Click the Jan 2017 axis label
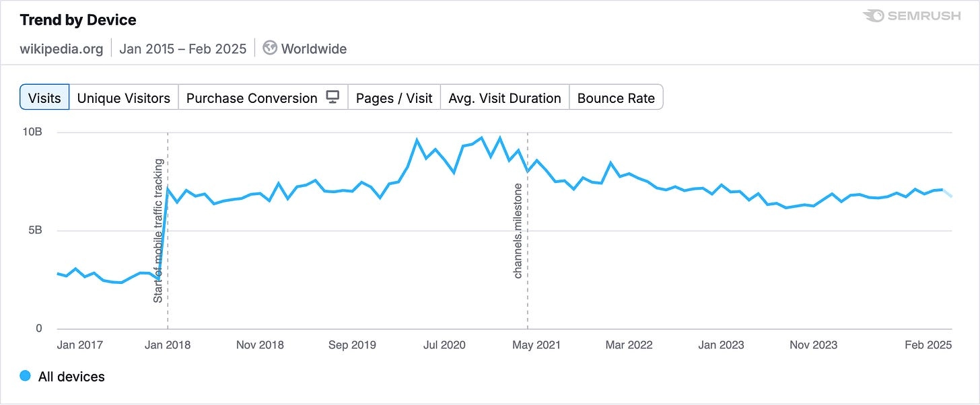980x405 pixels. 79,345
